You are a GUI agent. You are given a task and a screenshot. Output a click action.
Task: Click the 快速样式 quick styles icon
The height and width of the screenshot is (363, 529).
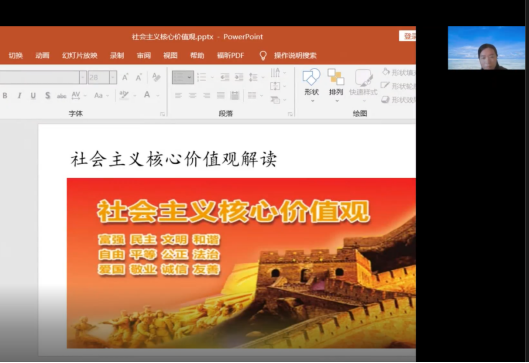(363, 84)
